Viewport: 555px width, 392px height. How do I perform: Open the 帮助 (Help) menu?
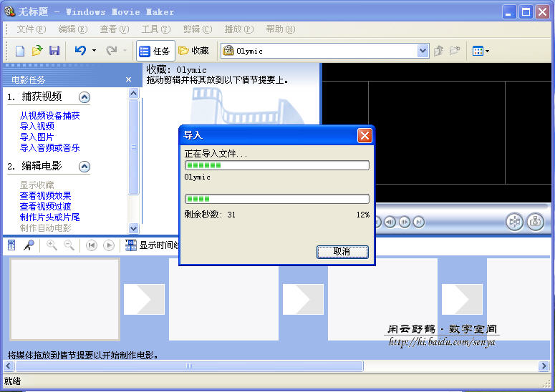pos(280,29)
